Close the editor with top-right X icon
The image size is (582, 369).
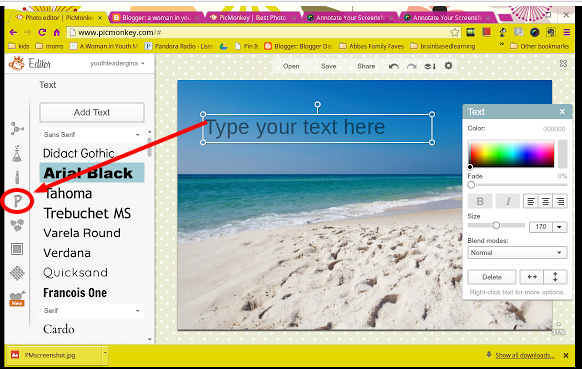coord(563,63)
